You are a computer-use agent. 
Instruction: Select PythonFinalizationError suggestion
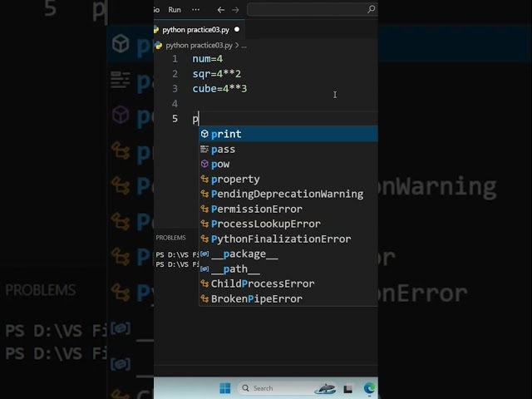[288, 239]
